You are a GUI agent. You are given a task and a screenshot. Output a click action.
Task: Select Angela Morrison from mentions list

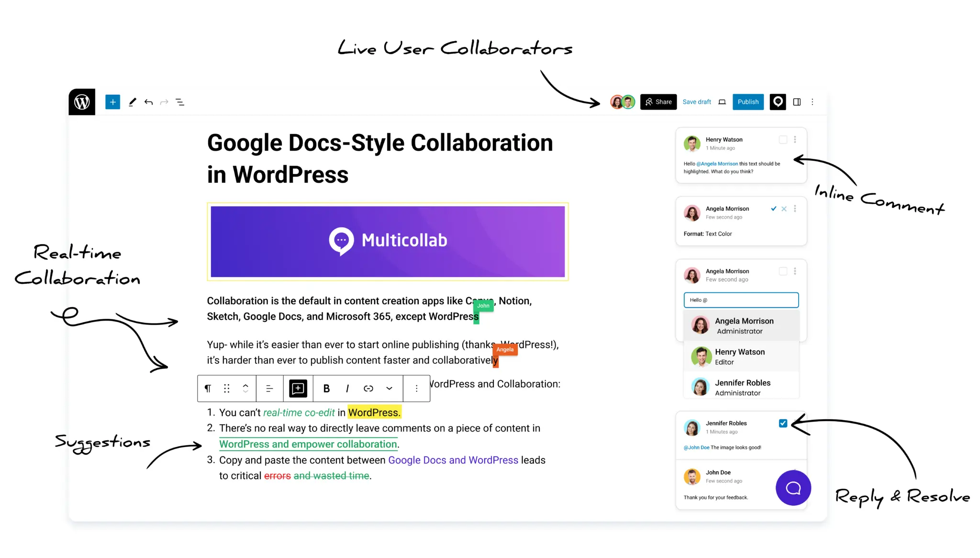(x=740, y=325)
